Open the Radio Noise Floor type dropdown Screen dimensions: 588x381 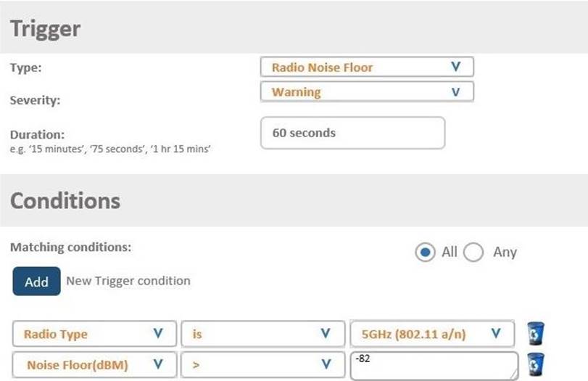click(x=367, y=67)
